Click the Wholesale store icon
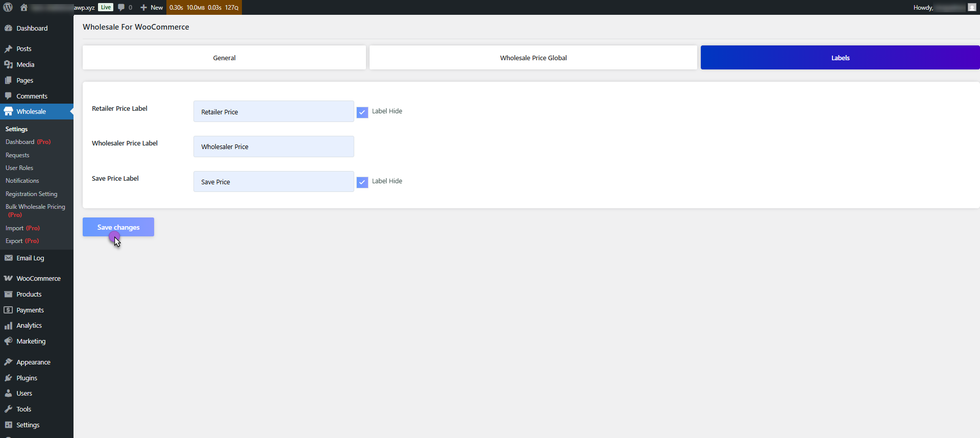 tap(8, 111)
